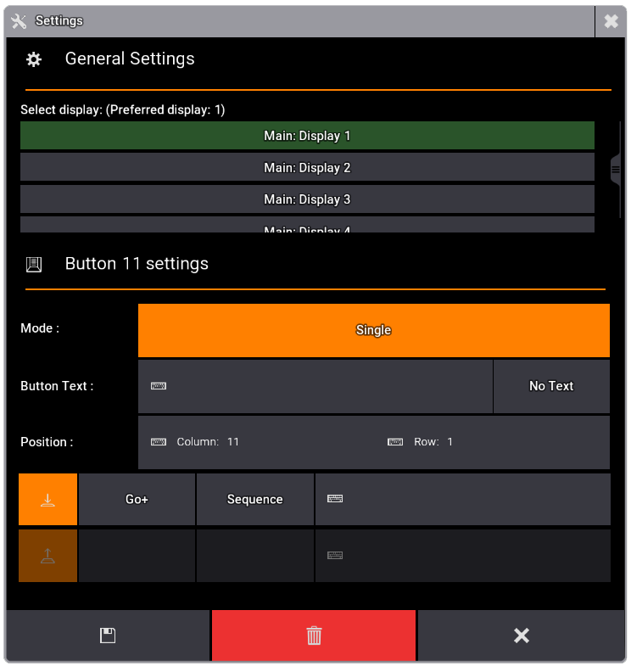Select the dimmed button-release action icon
Screen dimensions: 631x672
tap(48, 556)
